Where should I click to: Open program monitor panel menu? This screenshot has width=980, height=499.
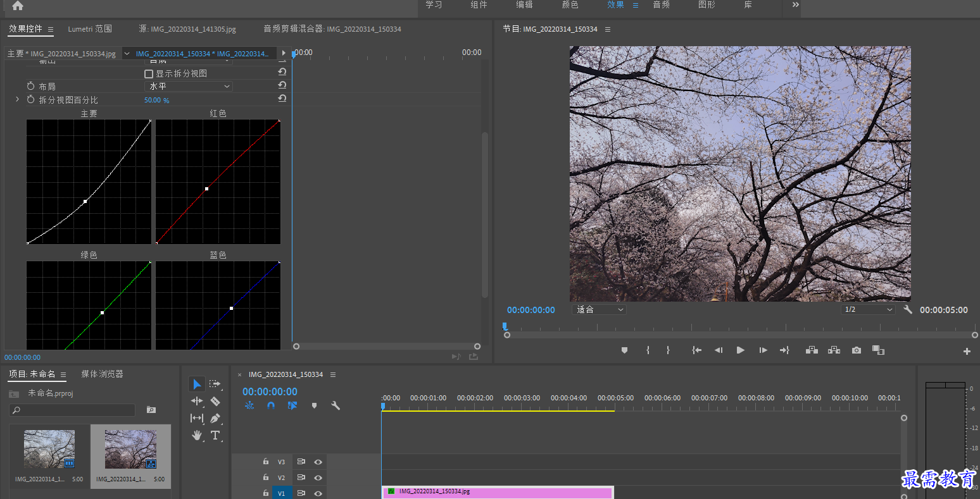pos(608,29)
